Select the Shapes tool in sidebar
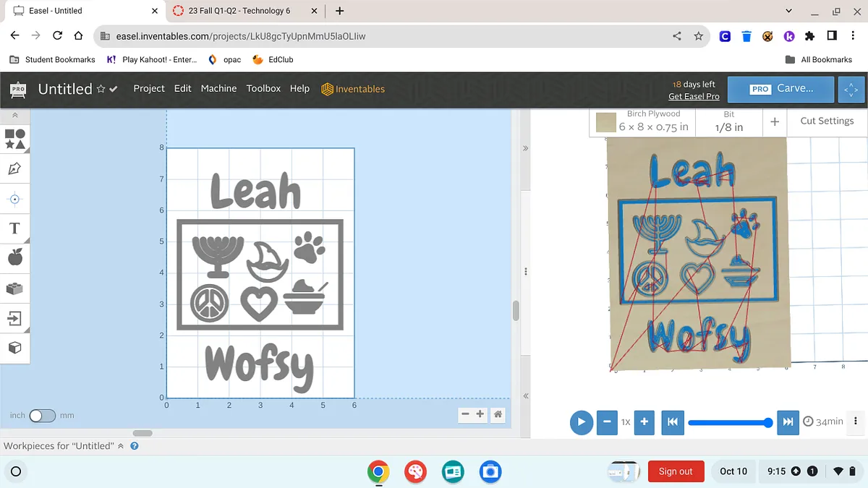Screen dimensions: 868x488 tap(15, 138)
